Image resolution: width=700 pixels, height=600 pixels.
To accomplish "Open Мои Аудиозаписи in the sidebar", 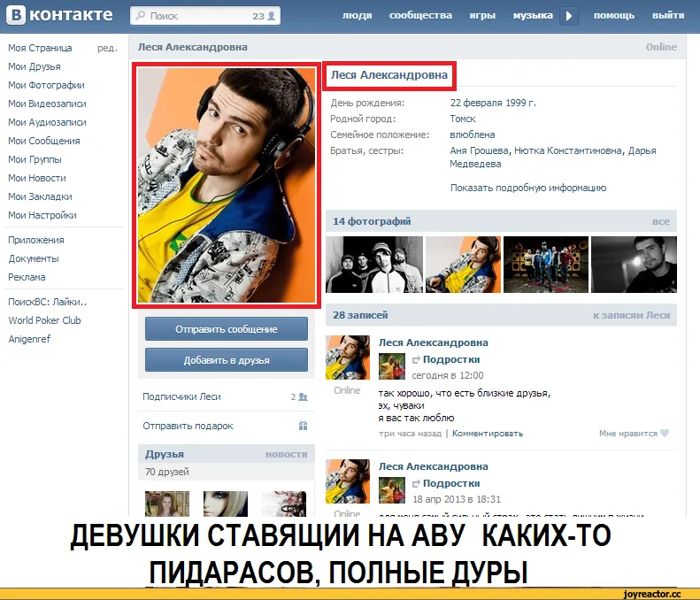I will [x=47, y=122].
